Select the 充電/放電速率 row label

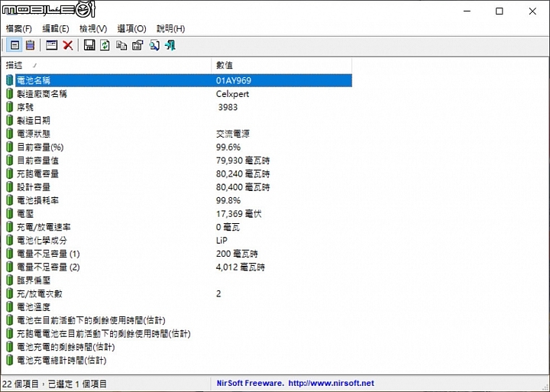[44, 227]
